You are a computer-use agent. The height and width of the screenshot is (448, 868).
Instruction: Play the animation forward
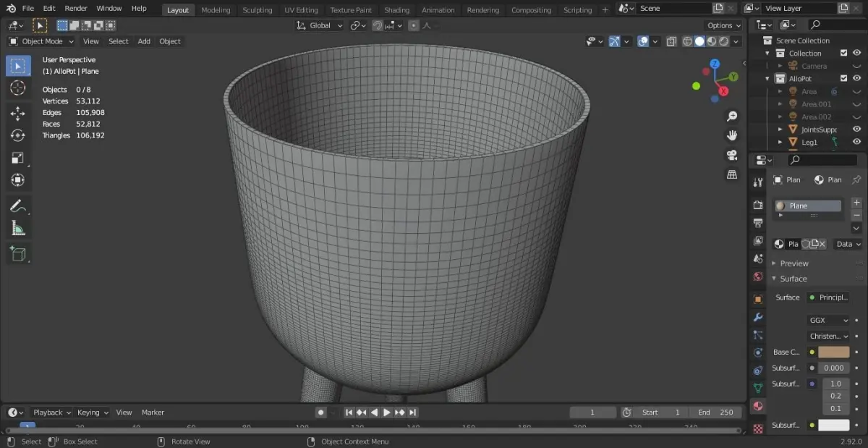coord(386,413)
